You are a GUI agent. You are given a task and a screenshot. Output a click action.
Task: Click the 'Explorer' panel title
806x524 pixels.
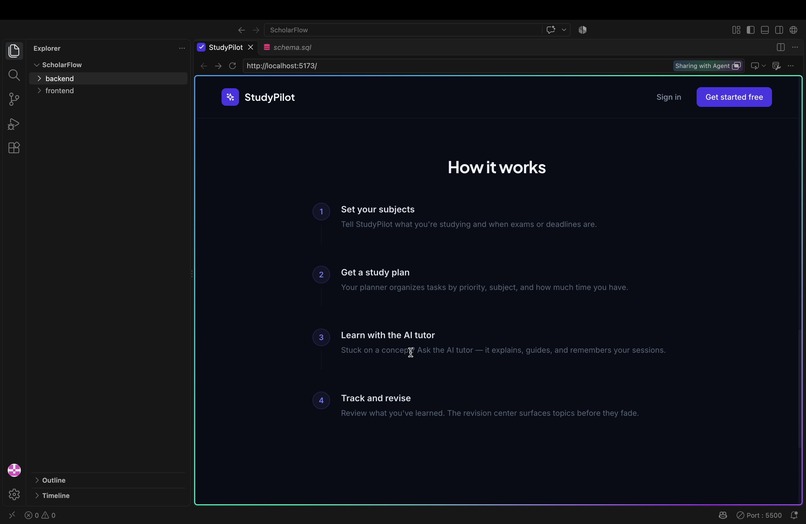(47, 48)
